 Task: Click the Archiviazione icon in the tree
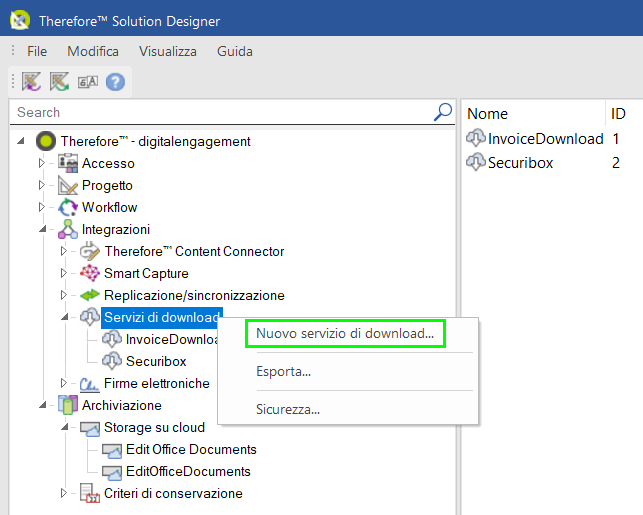pos(68,405)
